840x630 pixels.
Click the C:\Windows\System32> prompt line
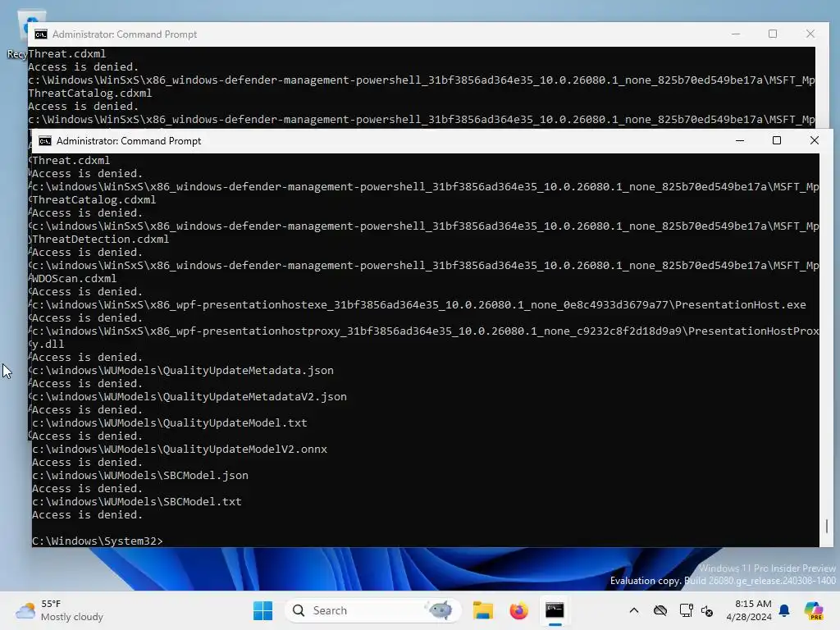(97, 541)
